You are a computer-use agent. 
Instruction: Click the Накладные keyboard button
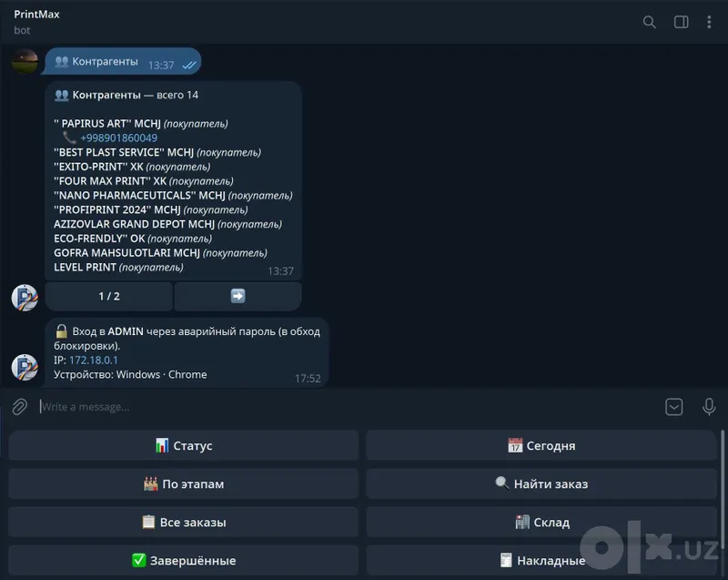tap(541, 561)
